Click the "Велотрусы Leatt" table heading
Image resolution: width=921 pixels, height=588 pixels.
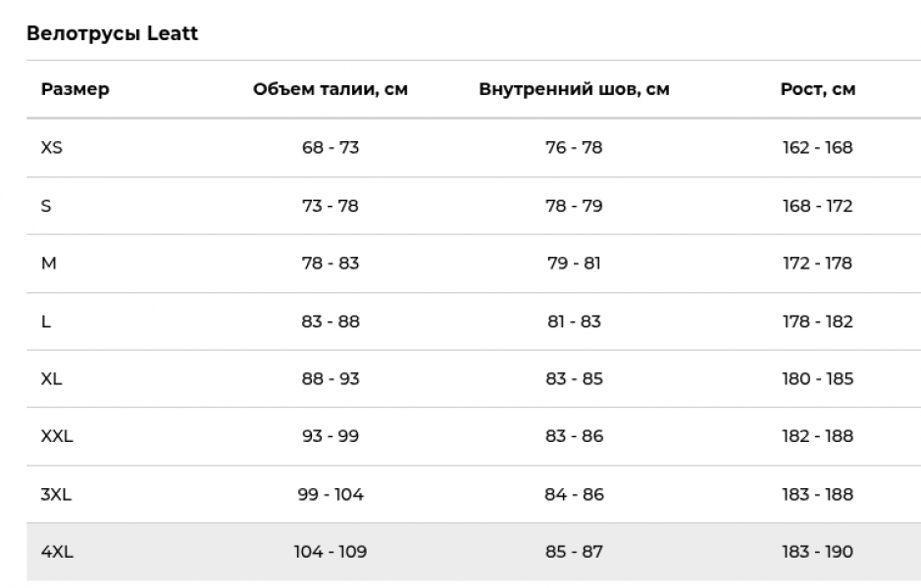[x=112, y=33]
